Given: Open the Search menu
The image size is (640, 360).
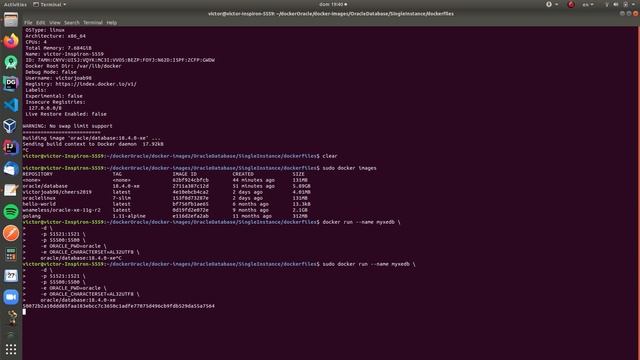Looking at the screenshot, I should click(x=72, y=22).
